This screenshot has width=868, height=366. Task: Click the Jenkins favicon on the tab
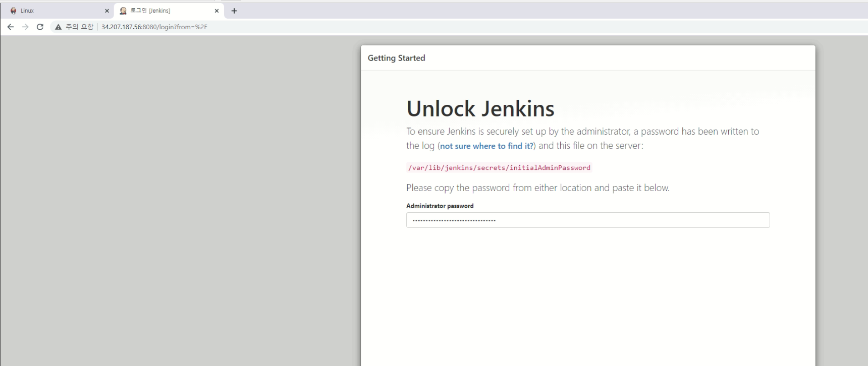coord(123,11)
